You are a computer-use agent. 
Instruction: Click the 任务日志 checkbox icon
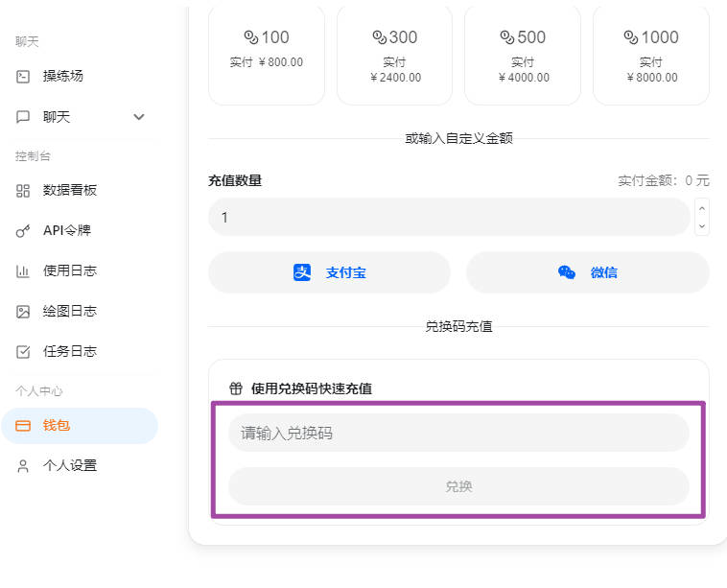[x=23, y=352]
